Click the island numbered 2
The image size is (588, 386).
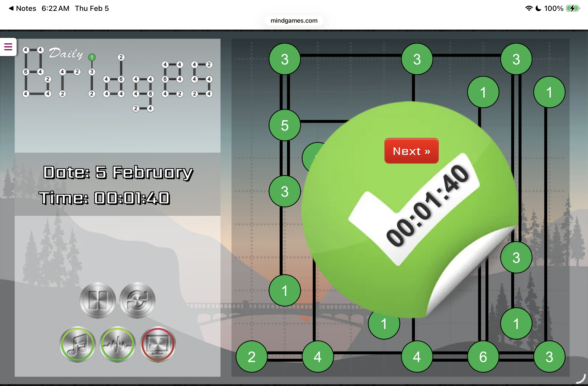[251, 356]
